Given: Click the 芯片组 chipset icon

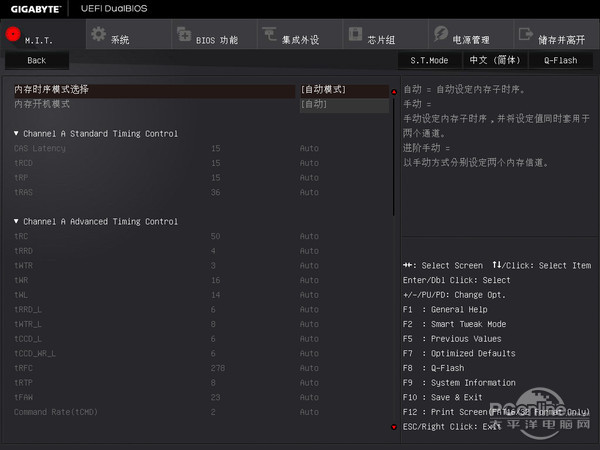Looking at the screenshot, I should pyautogui.click(x=355, y=34).
